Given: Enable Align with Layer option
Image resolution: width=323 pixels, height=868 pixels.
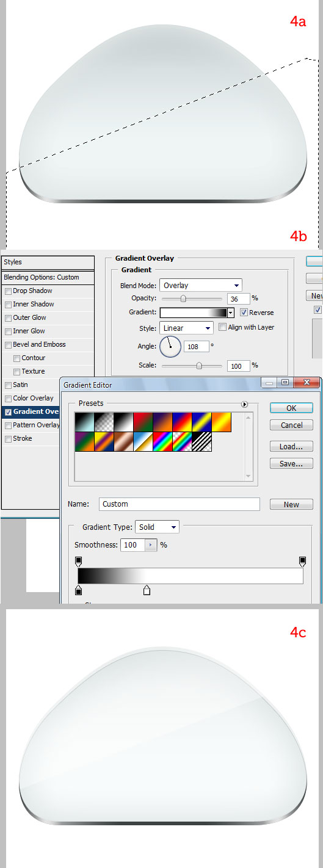Looking at the screenshot, I should pos(222,327).
